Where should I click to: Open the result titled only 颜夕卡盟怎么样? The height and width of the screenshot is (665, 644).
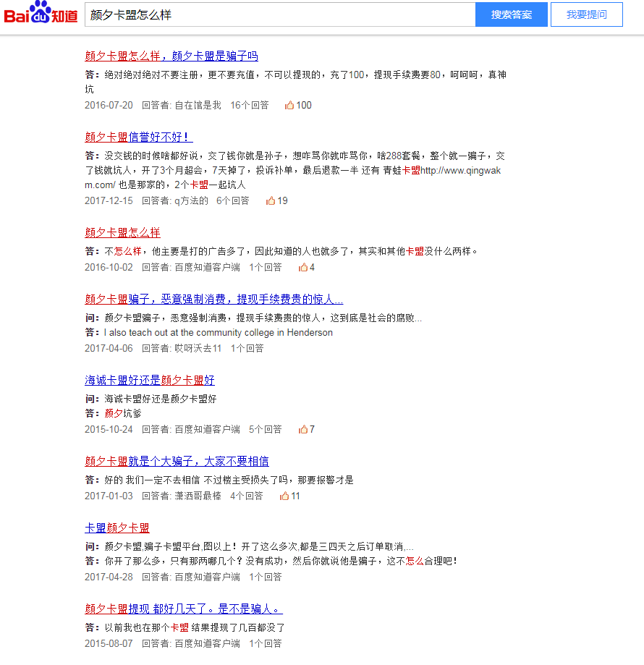click(122, 232)
